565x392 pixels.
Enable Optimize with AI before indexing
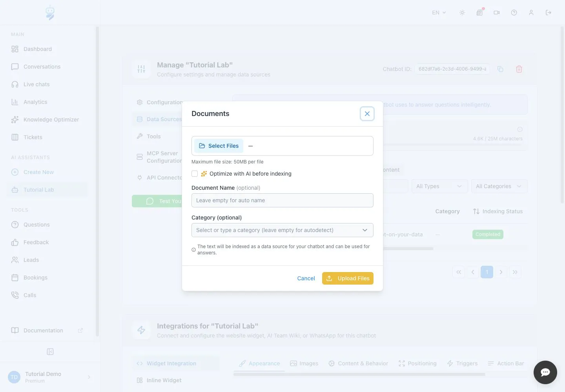click(195, 174)
